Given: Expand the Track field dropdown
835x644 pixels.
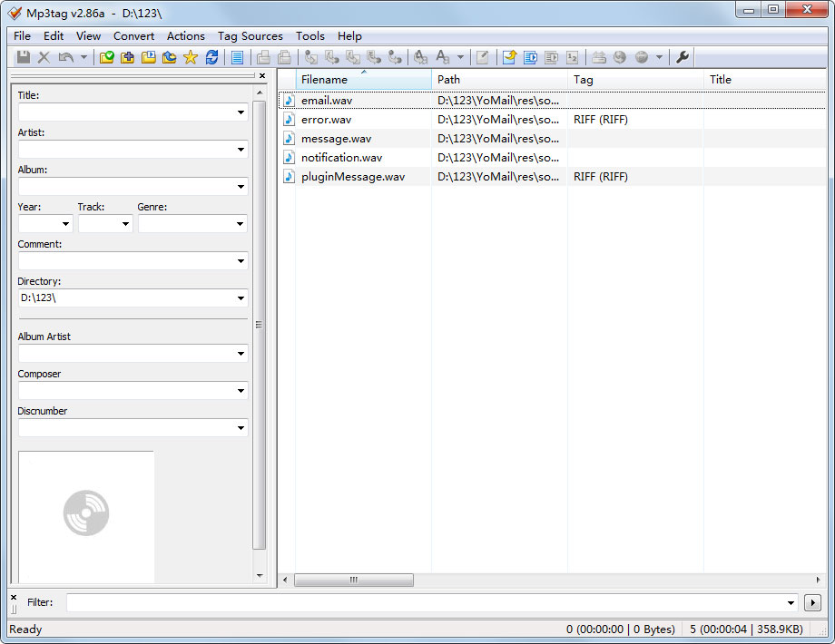Looking at the screenshot, I should tap(125, 224).
